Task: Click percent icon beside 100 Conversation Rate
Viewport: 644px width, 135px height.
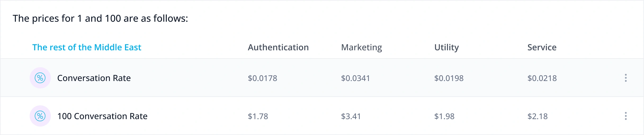Action: [x=40, y=116]
